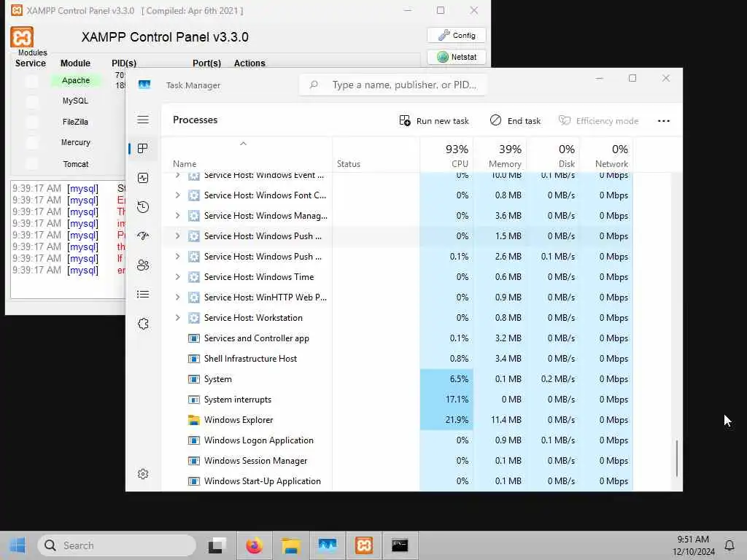Sort processes by CPU column
Image resolution: width=747 pixels, height=560 pixels.
pyautogui.click(x=447, y=156)
